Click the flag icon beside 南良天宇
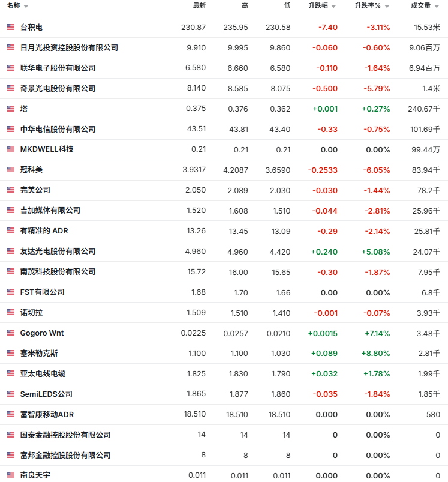The height and width of the screenshot is (482, 448). tap(11, 475)
